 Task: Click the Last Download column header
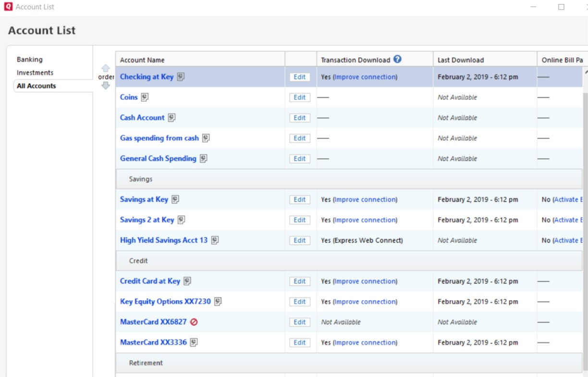tap(485, 60)
